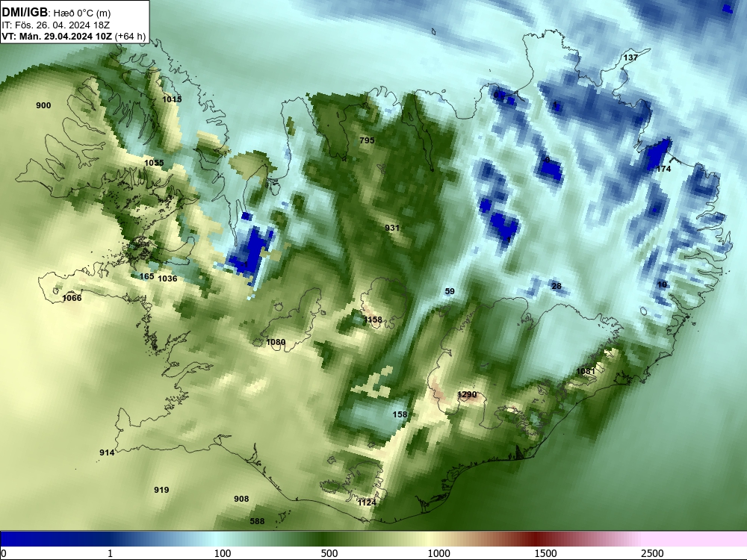Select the 'IT: Fös. 26. 04. 2024 18Z' line
The height and width of the screenshot is (560, 747).
coord(55,25)
